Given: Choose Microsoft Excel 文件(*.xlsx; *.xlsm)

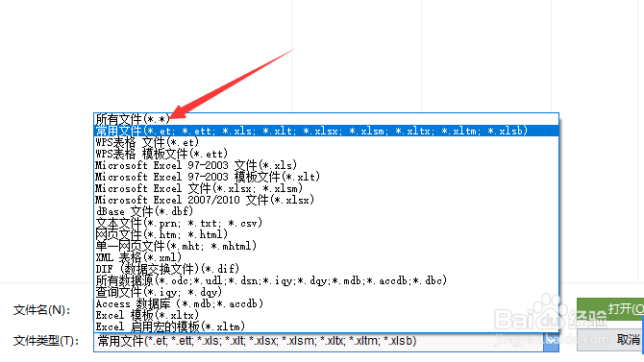Looking at the screenshot, I should (x=327, y=188).
